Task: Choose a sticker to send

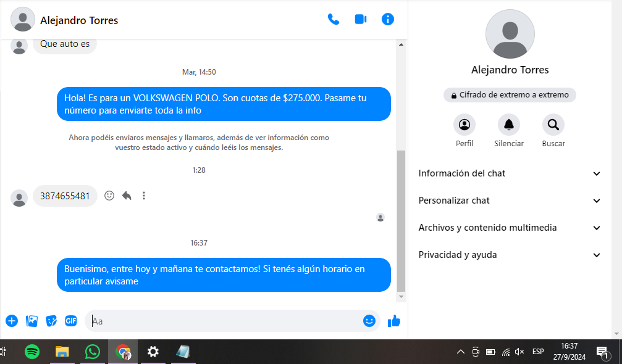Action: tap(51, 321)
